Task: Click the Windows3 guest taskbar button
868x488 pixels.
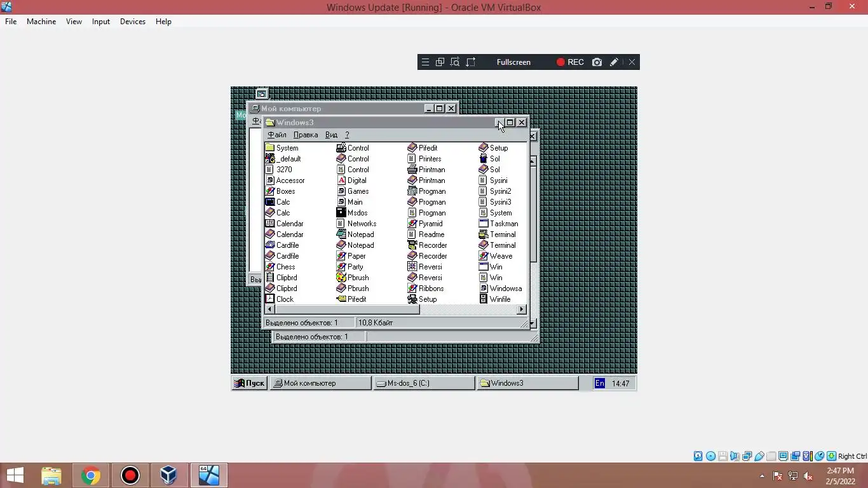Action: pos(528,383)
